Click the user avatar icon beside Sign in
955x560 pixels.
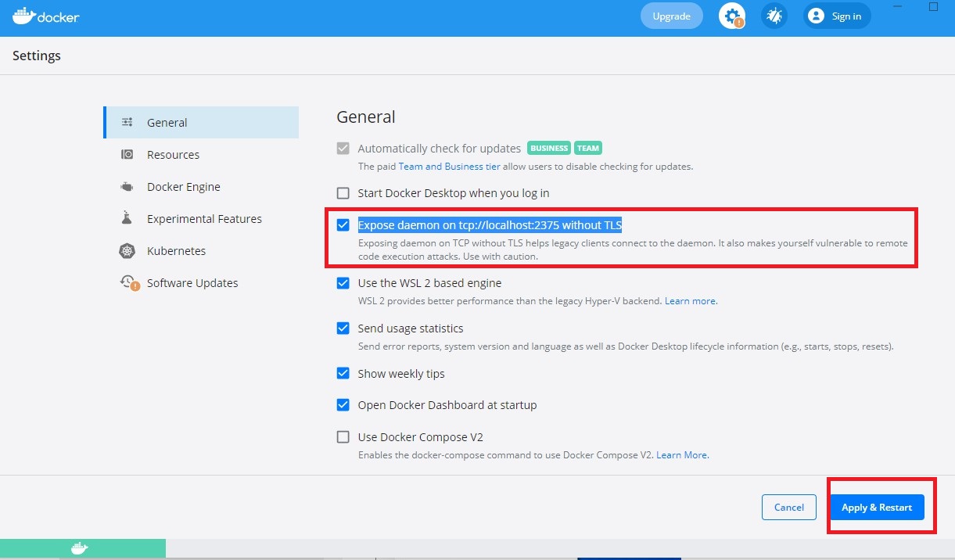point(816,16)
